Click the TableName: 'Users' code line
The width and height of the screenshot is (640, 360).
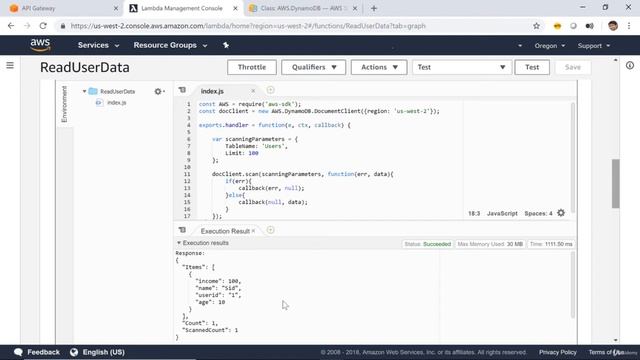click(x=256, y=146)
